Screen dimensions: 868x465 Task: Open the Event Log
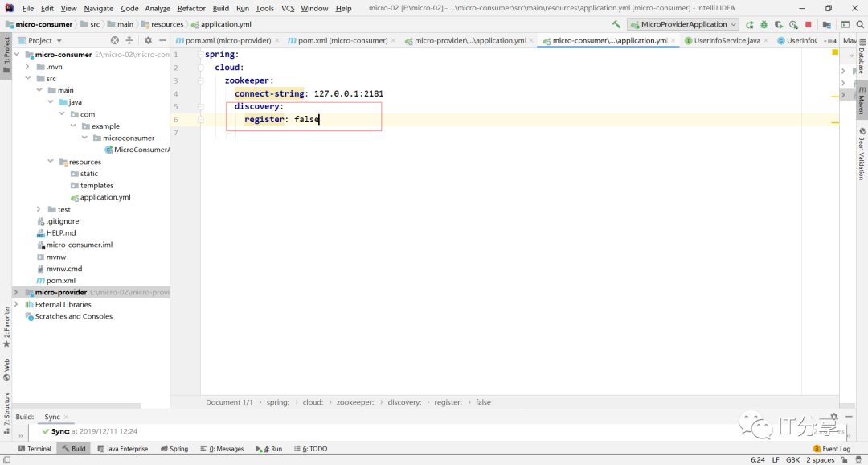click(x=832, y=449)
